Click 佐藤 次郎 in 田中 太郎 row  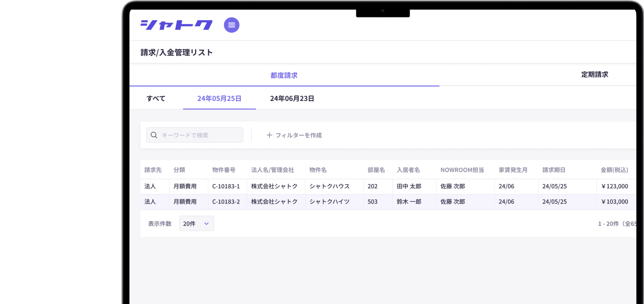pyautogui.click(x=453, y=186)
